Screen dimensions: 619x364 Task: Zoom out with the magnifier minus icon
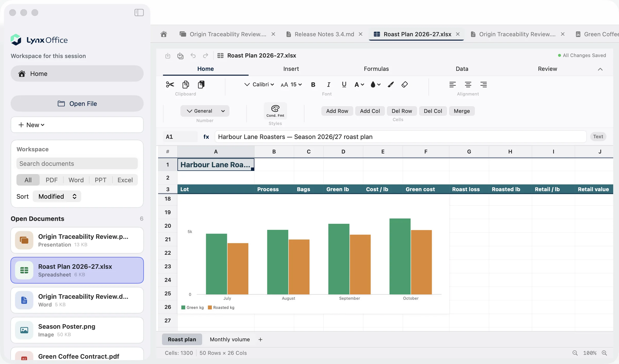pos(575,353)
